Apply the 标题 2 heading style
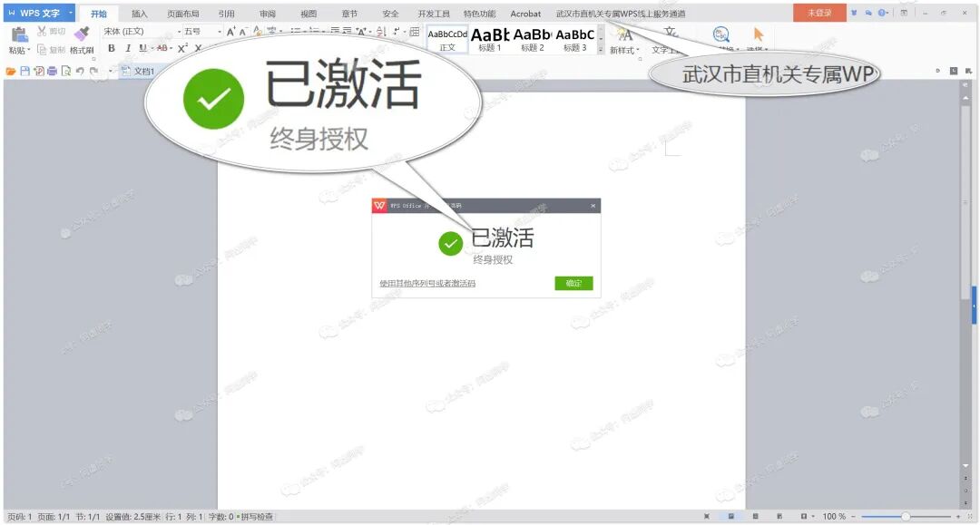 click(533, 40)
